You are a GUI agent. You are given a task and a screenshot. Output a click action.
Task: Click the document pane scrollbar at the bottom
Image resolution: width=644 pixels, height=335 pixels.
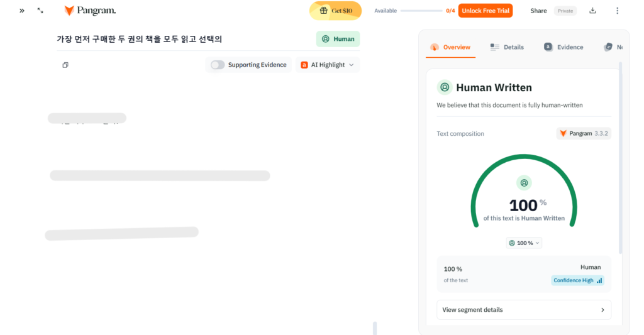(375, 329)
